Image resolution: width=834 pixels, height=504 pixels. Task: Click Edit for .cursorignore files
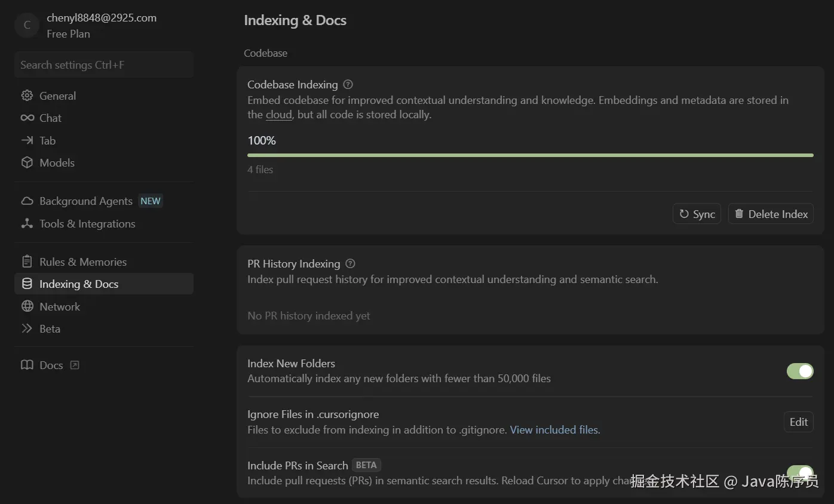tap(798, 422)
